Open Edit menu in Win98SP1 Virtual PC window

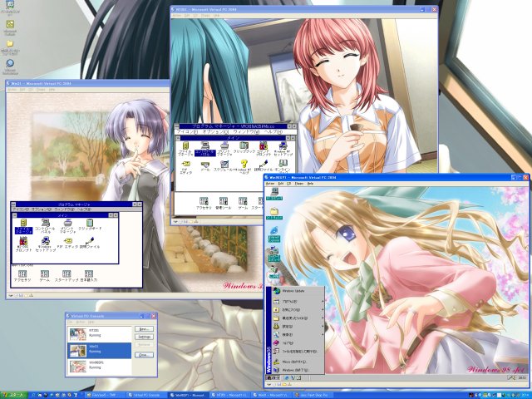pyautogui.click(x=281, y=184)
